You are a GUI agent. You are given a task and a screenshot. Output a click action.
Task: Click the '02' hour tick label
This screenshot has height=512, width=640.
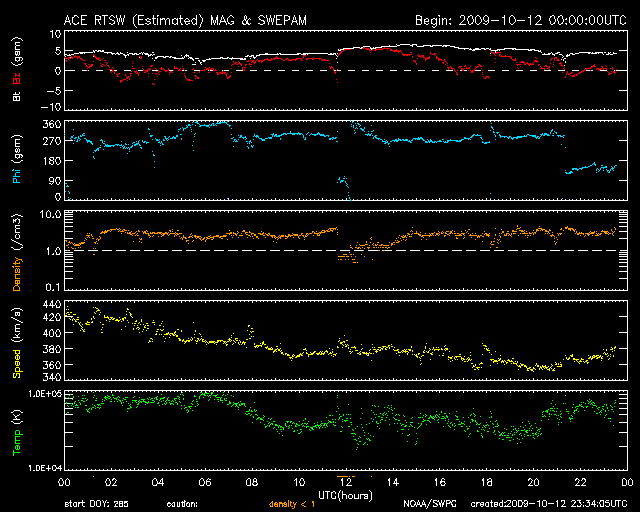click(111, 482)
